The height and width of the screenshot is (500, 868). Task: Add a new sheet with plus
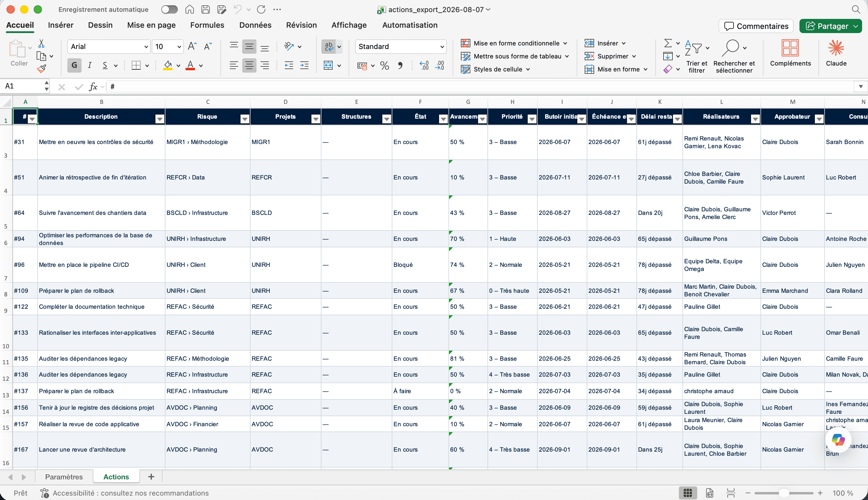tap(151, 477)
